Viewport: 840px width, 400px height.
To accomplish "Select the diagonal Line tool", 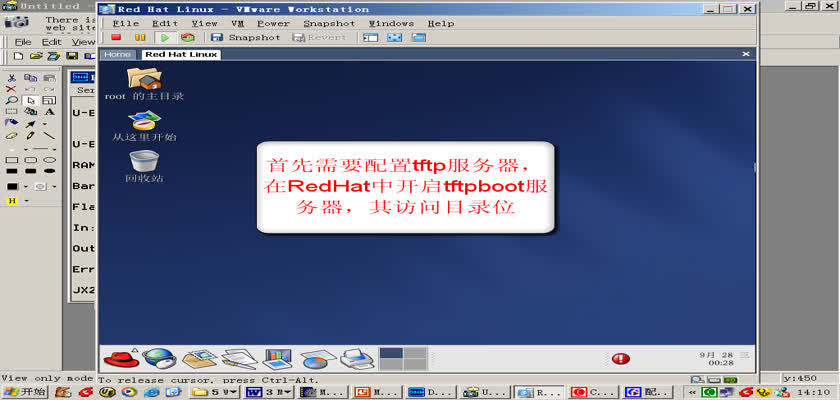I will tap(49, 135).
